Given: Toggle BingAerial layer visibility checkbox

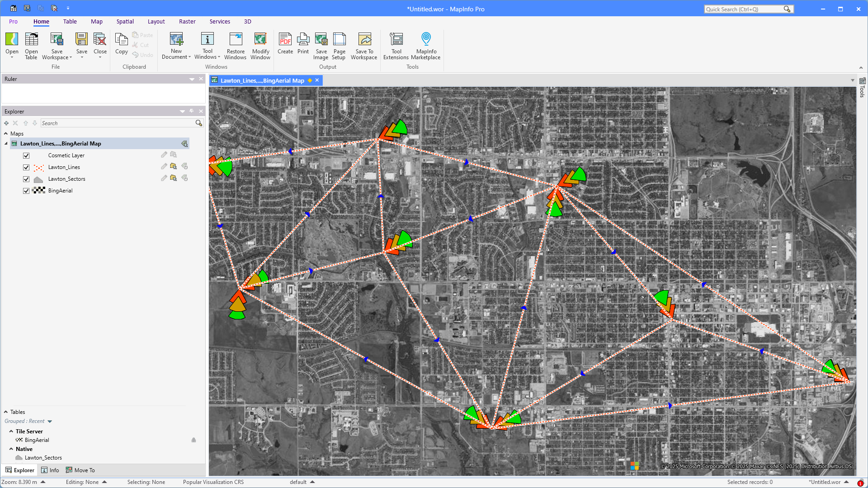Looking at the screenshot, I should pos(26,191).
